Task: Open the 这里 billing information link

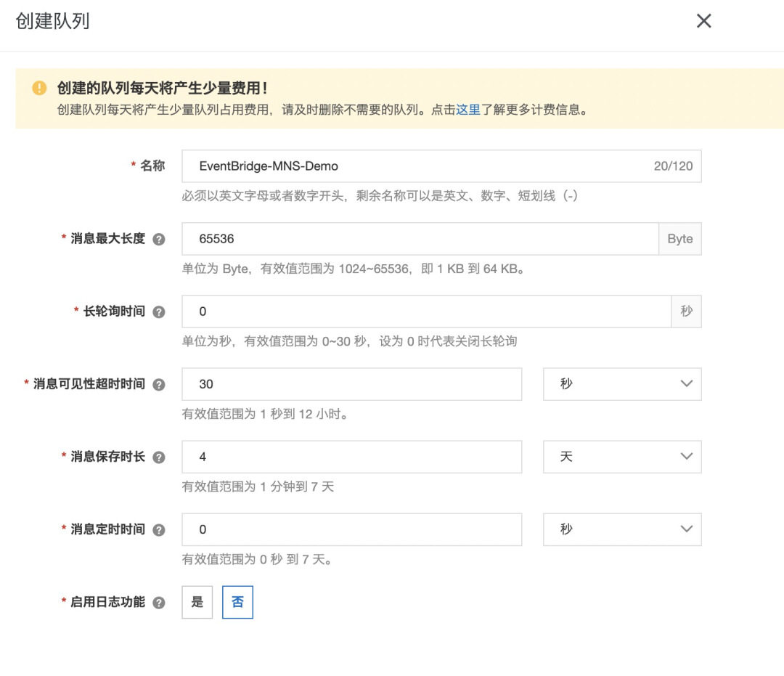Action: 468,110
